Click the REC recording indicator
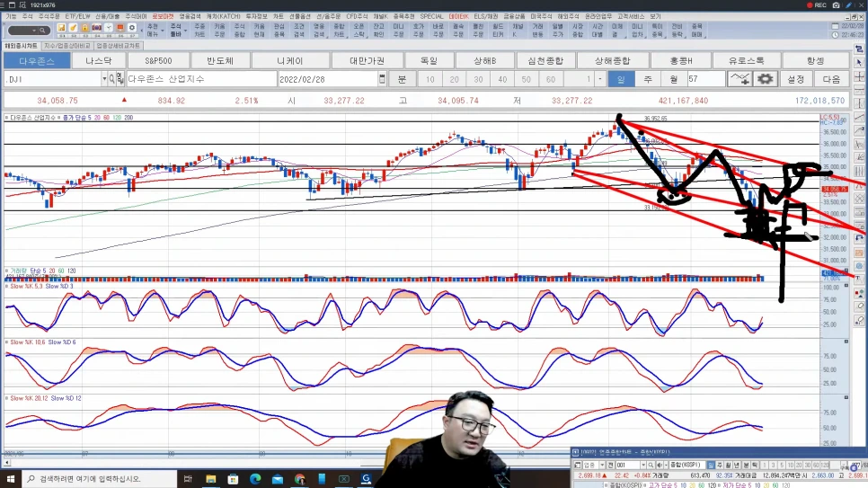The width and height of the screenshot is (868, 488). click(x=817, y=5)
